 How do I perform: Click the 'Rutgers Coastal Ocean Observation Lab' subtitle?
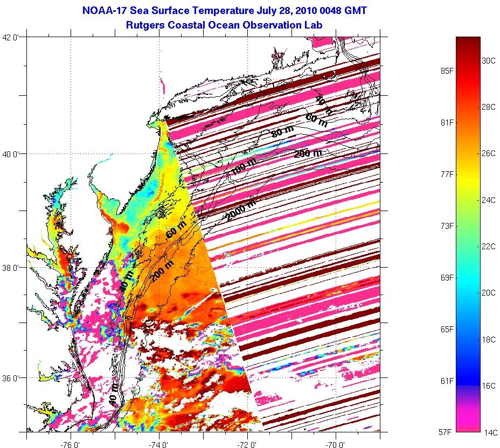(224, 25)
